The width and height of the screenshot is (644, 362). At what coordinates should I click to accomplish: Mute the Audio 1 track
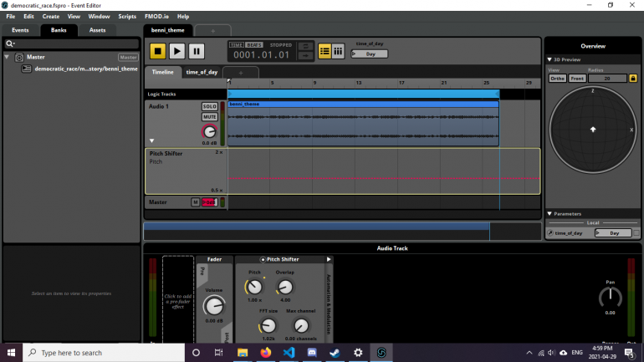tap(209, 117)
